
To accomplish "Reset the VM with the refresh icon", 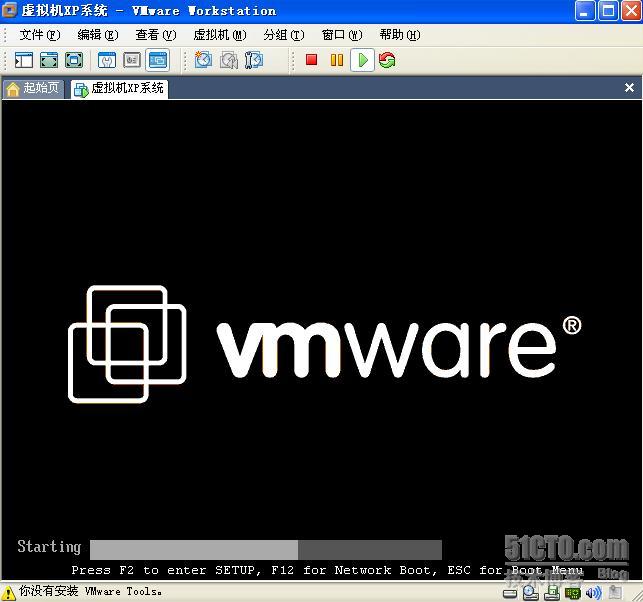I will (387, 60).
